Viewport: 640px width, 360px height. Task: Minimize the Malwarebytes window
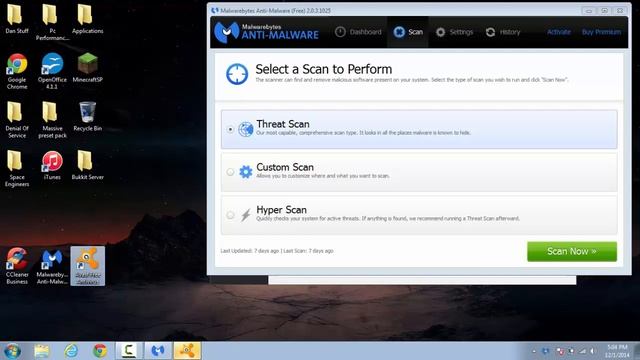click(589, 11)
